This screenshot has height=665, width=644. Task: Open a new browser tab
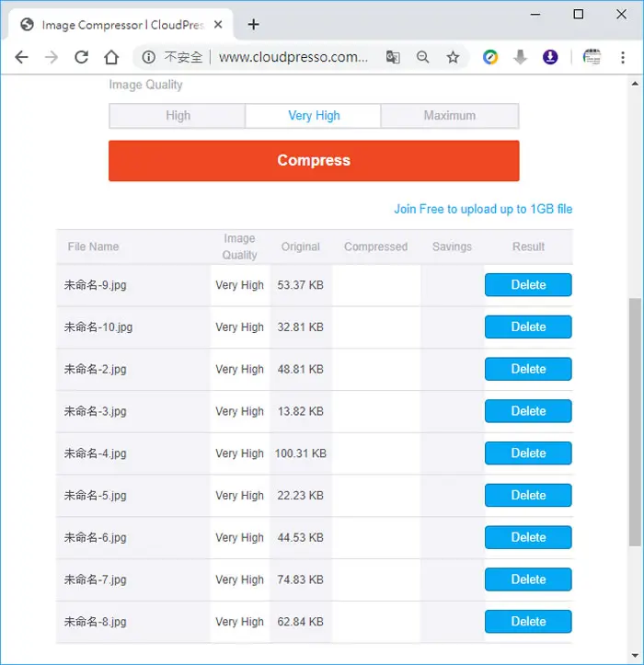click(253, 25)
